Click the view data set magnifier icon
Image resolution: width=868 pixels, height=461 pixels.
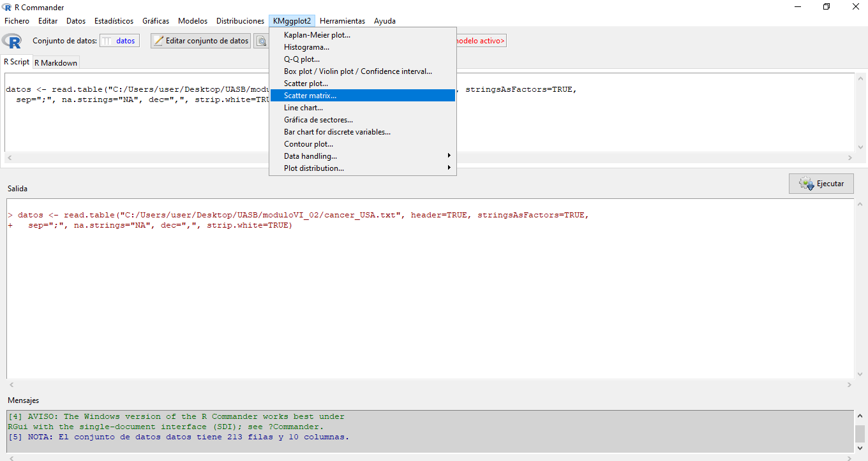tap(261, 41)
